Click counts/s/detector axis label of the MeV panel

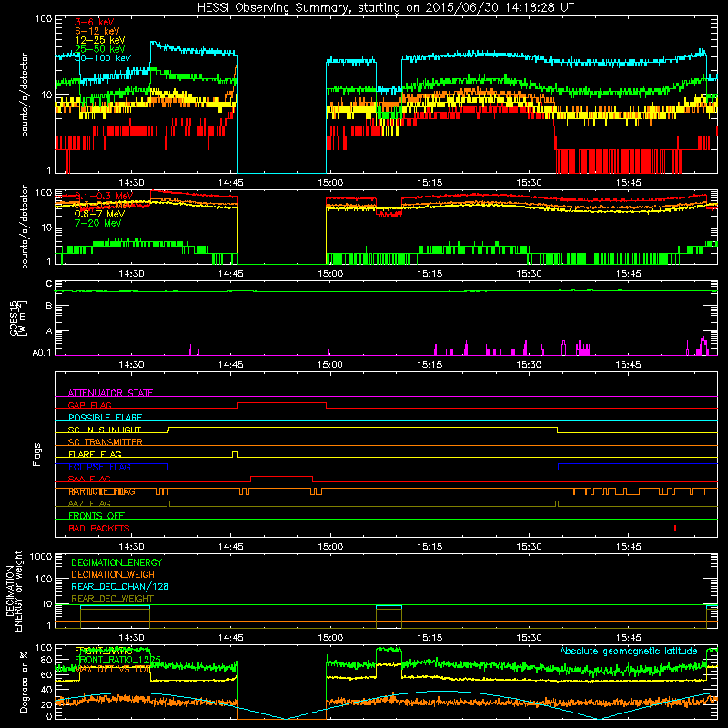coord(25,227)
